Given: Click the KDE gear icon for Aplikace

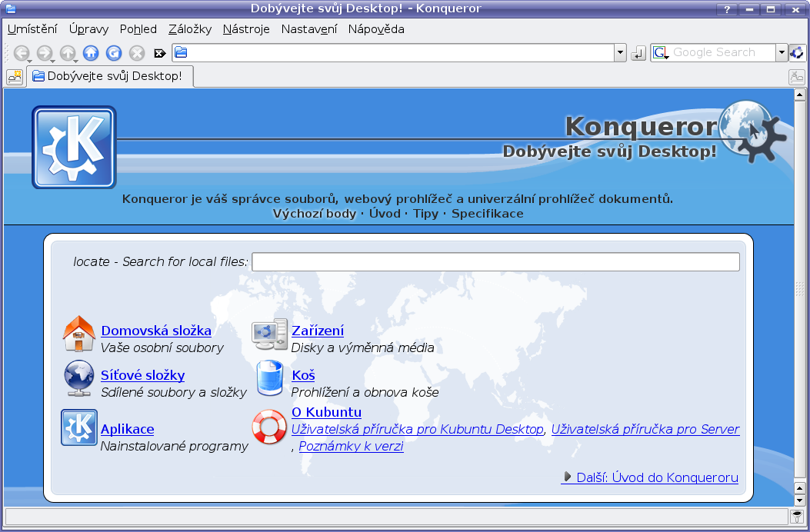Looking at the screenshot, I should [x=79, y=427].
